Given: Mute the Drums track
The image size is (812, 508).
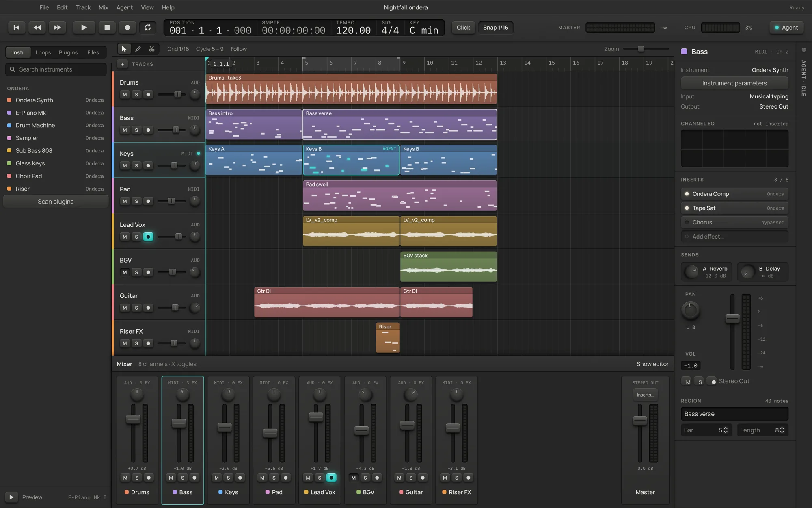Looking at the screenshot, I should (125, 94).
